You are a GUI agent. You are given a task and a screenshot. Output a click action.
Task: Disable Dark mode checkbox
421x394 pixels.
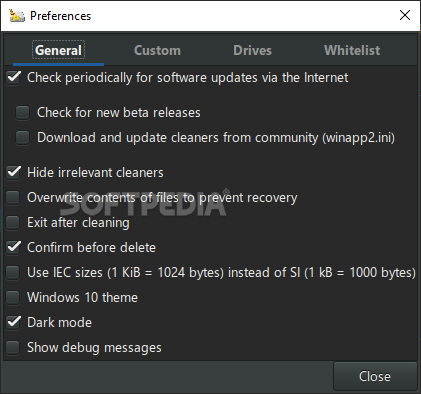[x=13, y=322]
